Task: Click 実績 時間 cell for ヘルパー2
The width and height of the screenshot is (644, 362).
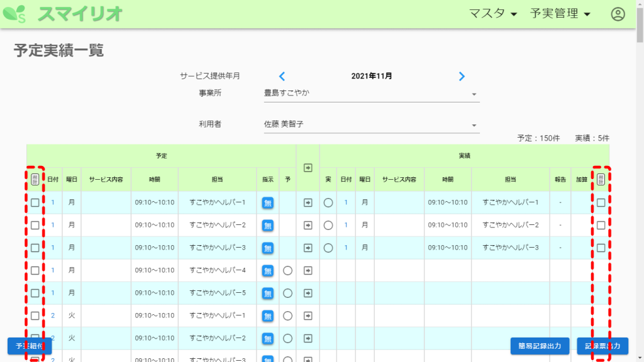Action: coord(448,226)
